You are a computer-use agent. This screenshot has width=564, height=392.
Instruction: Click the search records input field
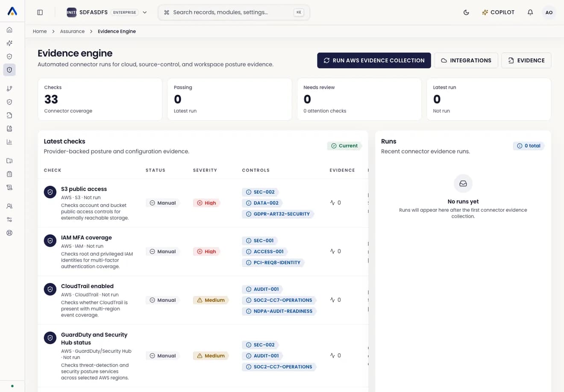[234, 12]
